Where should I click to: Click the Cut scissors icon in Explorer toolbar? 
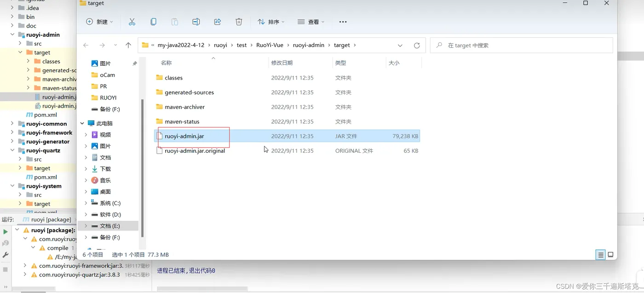[132, 22]
